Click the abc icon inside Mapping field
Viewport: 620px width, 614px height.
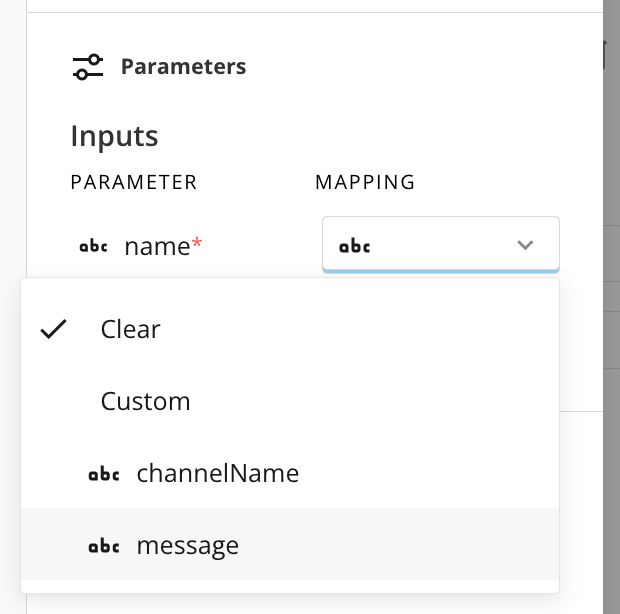(355, 246)
